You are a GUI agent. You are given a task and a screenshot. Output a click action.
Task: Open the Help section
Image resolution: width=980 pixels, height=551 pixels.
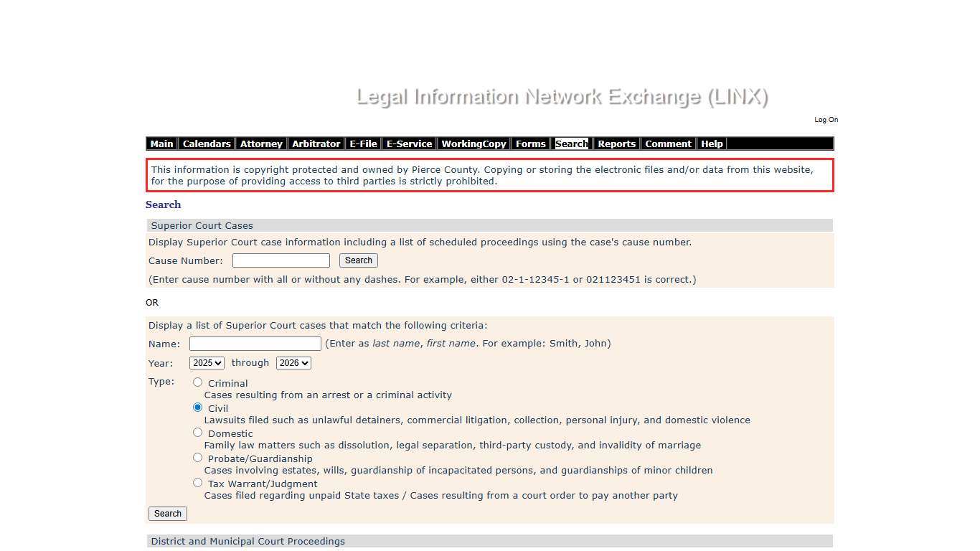tap(712, 143)
